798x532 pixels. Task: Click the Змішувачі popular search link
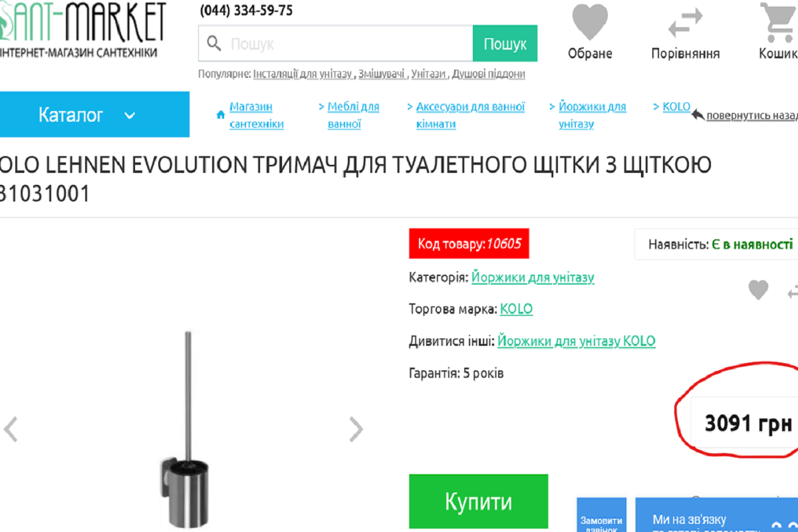click(382, 74)
